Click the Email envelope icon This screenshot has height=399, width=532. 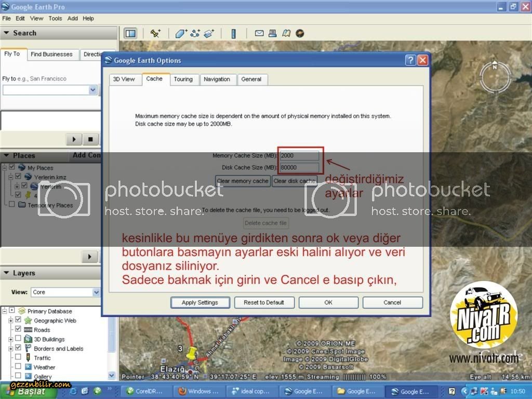259,33
